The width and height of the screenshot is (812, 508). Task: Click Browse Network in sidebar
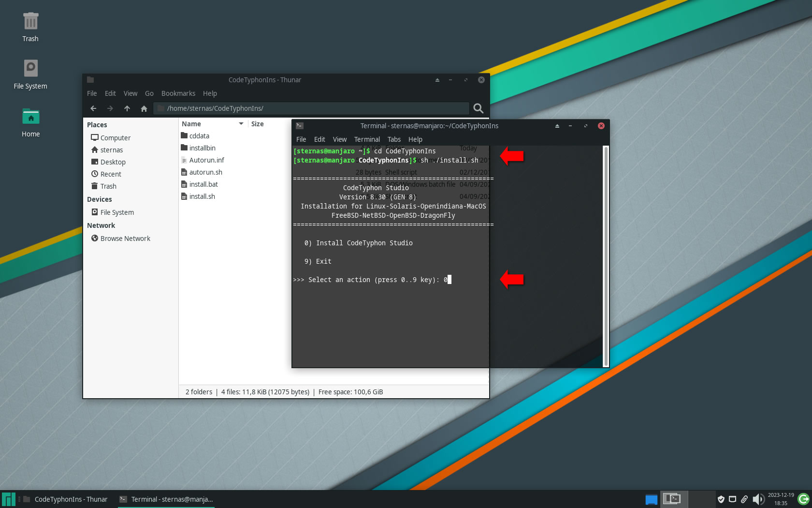121,239
